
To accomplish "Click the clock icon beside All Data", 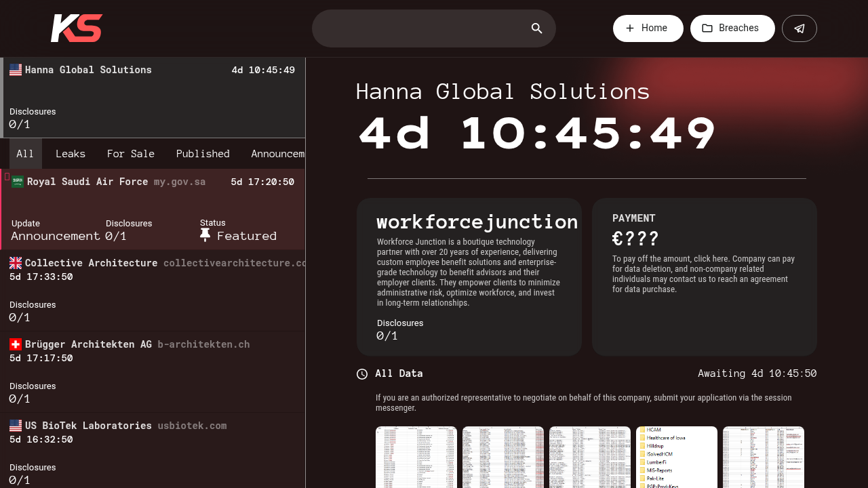I will coord(362,373).
